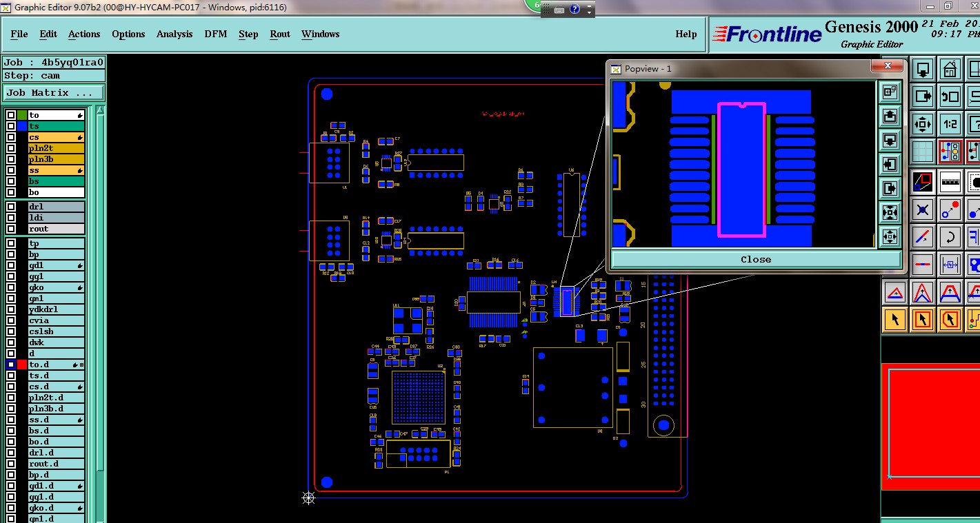Select layer name cslsh
The width and height of the screenshot is (980, 523).
tap(56, 331)
